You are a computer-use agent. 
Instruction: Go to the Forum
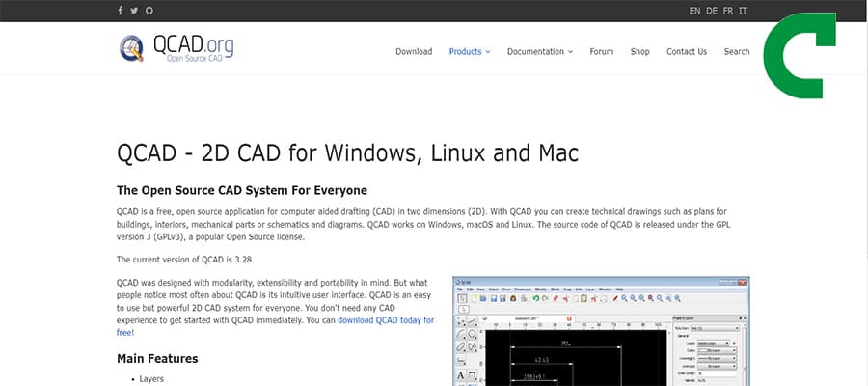(x=601, y=51)
